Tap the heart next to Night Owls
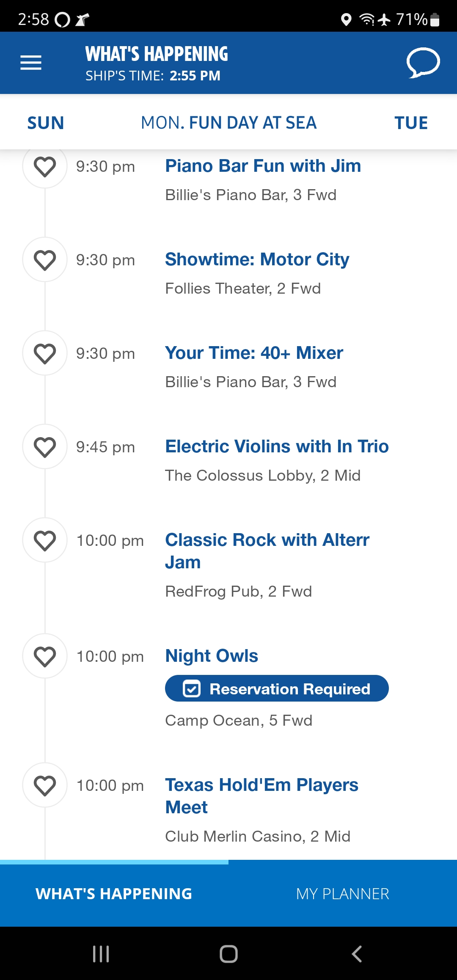The width and height of the screenshot is (457, 980). (45, 656)
